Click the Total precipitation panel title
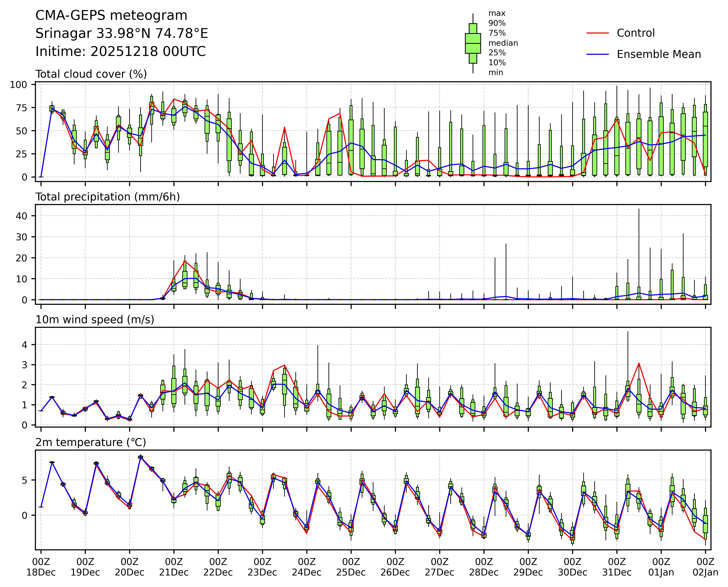Screen dimensions: 728x587 click(x=108, y=197)
